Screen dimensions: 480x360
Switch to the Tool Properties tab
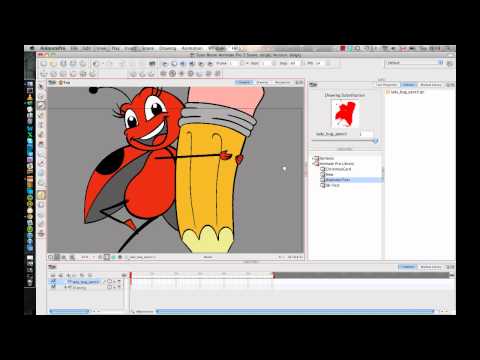point(387,85)
